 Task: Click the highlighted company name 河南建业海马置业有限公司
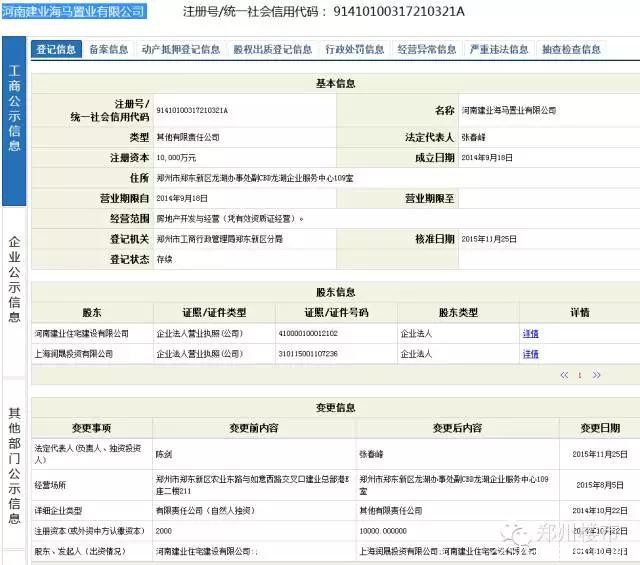tap(74, 11)
